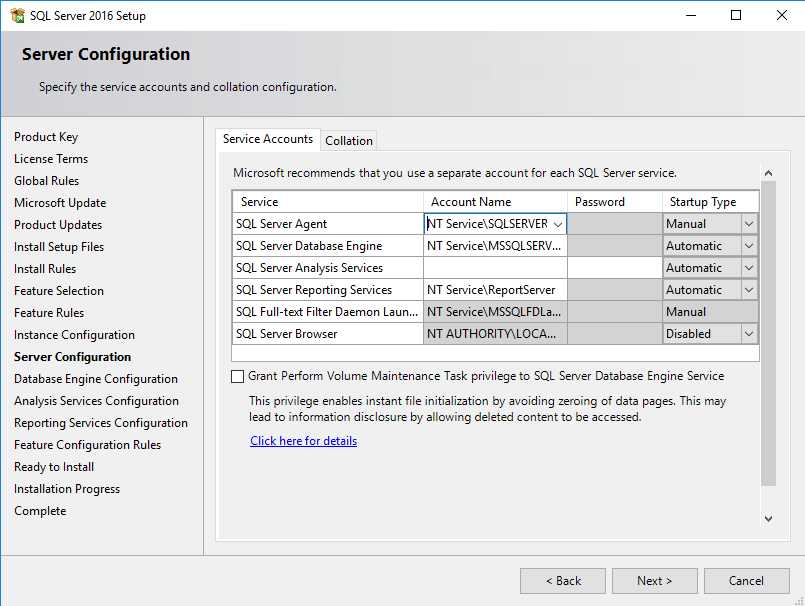
Task: Click the Account Name column header
Action: pos(495,202)
